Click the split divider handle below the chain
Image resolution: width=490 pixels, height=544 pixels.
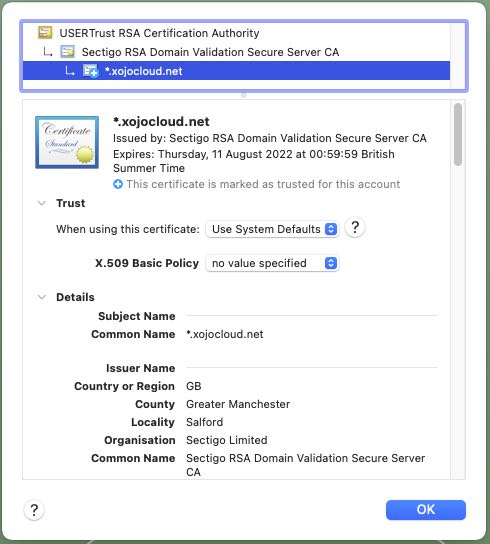point(244,95)
